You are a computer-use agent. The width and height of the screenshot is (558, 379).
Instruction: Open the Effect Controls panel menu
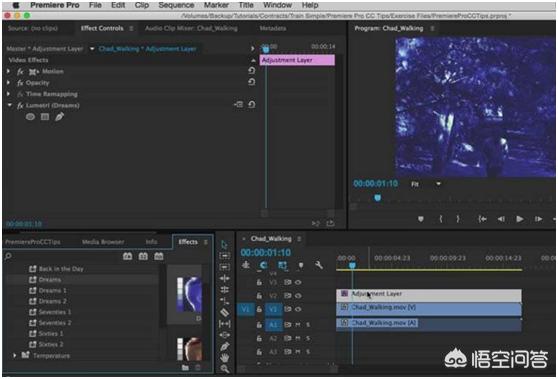(131, 28)
